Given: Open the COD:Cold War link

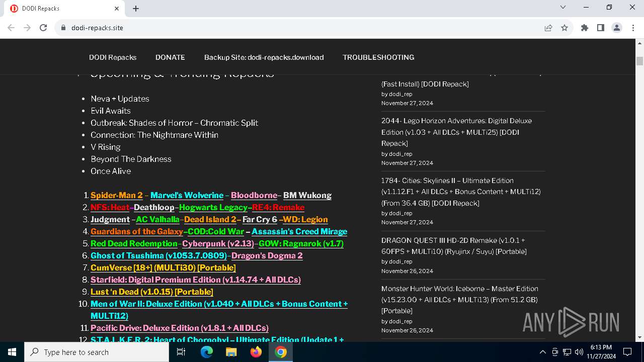Looking at the screenshot, I should [216, 231].
